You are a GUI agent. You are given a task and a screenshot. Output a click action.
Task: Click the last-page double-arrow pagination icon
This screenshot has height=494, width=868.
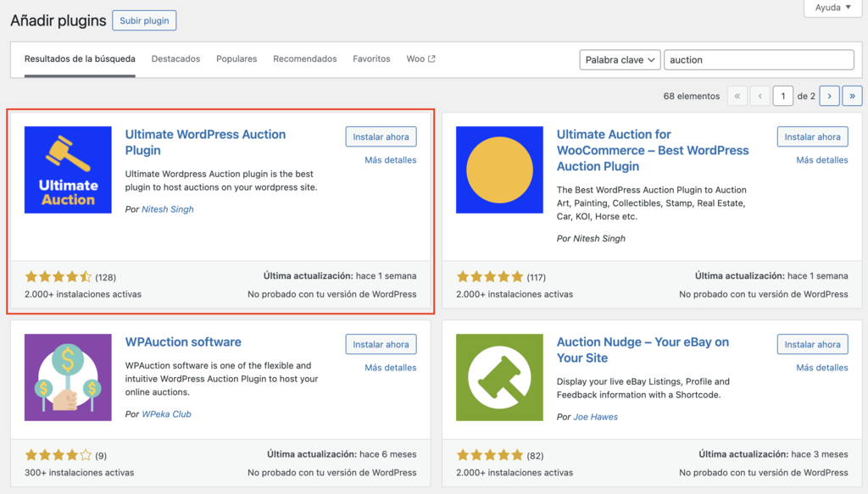coord(852,96)
